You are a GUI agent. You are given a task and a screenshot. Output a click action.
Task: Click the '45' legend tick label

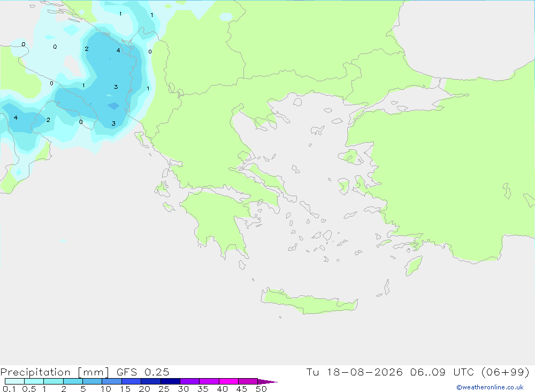click(242, 389)
